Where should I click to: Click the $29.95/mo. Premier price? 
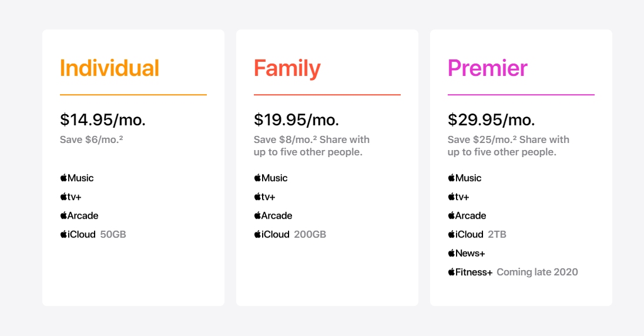tap(491, 120)
